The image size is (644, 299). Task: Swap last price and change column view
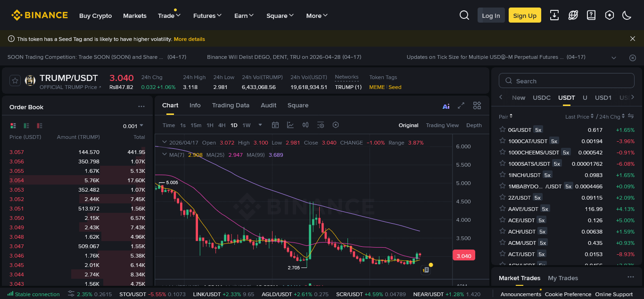point(631,116)
